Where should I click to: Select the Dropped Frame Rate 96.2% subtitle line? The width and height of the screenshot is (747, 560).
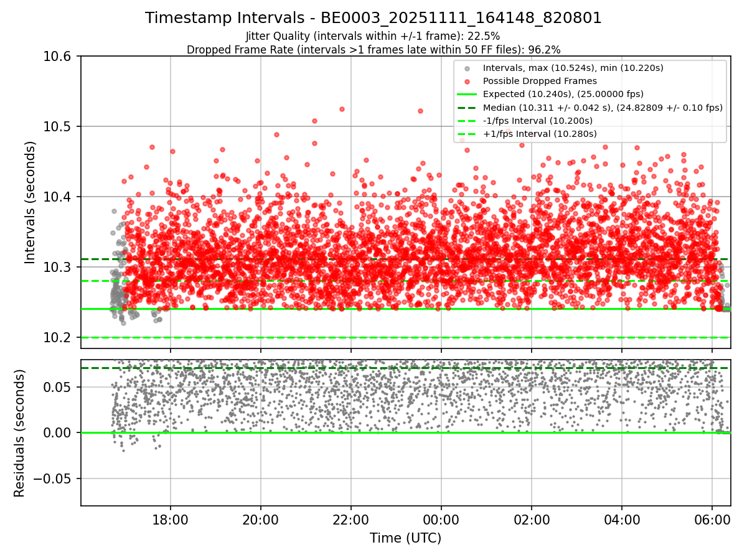tap(374, 49)
